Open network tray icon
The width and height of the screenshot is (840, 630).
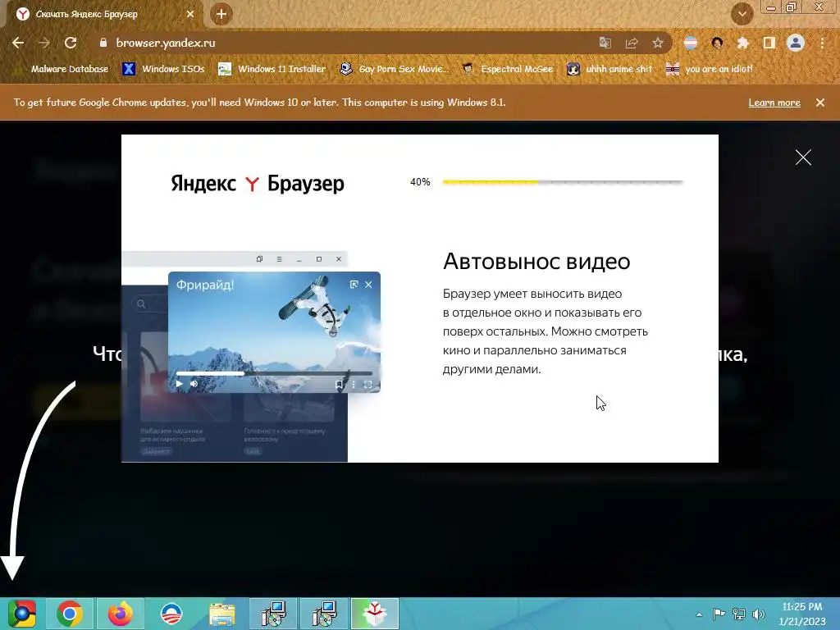[x=739, y=614]
